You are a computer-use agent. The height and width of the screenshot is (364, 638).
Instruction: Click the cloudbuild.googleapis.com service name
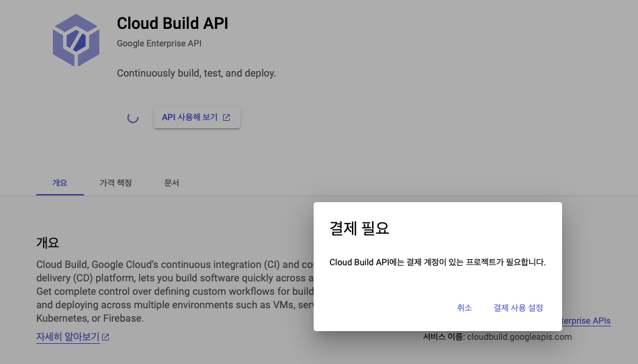[519, 336]
